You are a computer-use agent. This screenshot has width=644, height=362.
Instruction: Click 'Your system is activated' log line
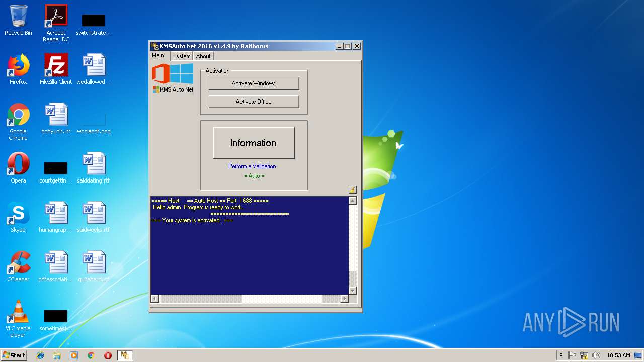(192, 220)
